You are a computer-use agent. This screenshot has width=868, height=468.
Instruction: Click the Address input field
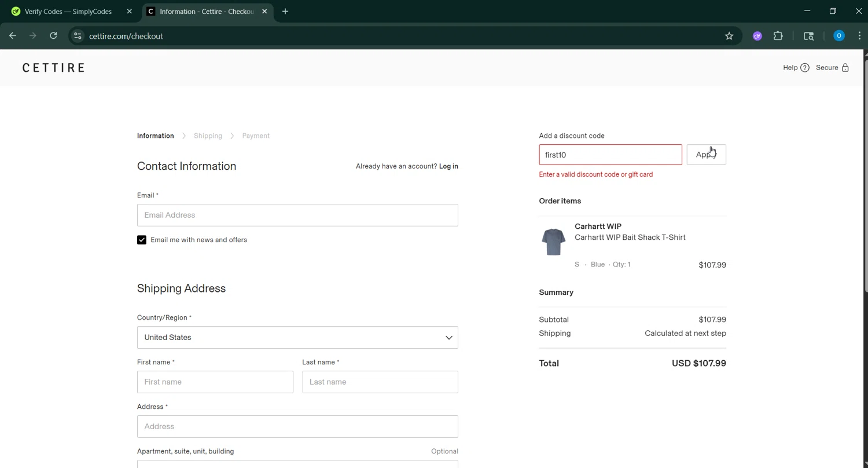(297, 427)
